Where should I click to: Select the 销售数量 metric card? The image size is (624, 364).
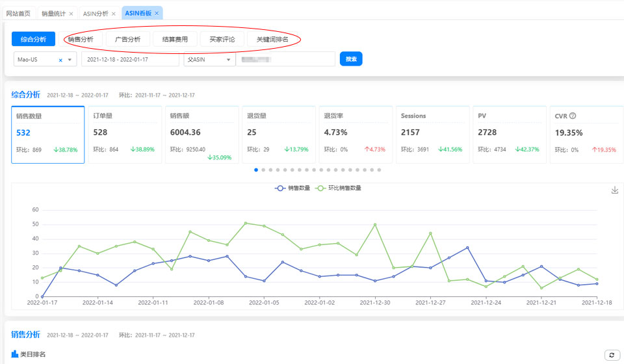point(47,135)
